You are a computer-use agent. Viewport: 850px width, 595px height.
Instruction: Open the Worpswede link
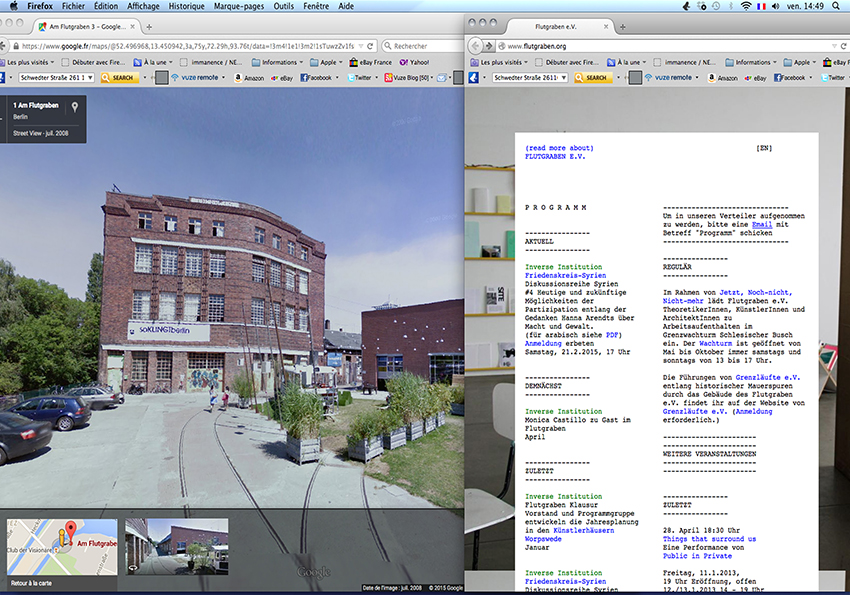543,539
